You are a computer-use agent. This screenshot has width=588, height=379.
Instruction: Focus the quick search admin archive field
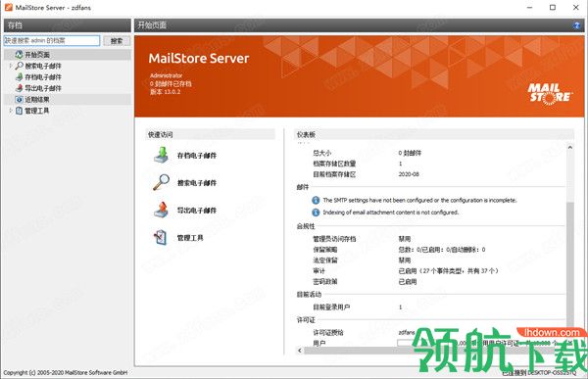(52, 40)
